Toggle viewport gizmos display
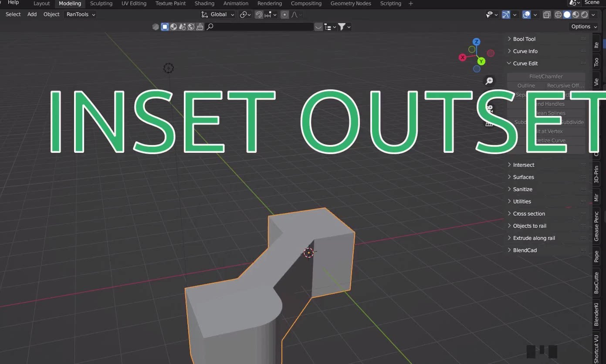 point(506,14)
